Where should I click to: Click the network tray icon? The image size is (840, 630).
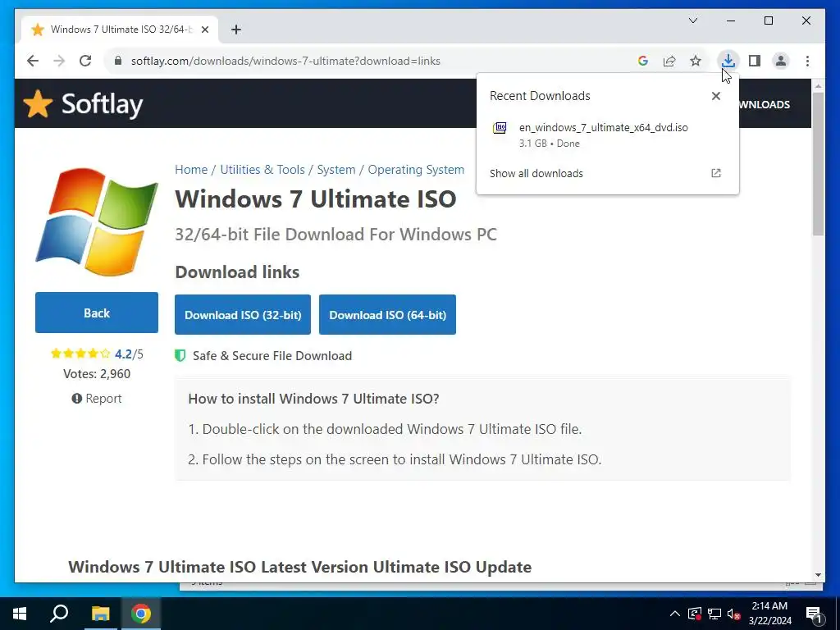click(x=714, y=614)
